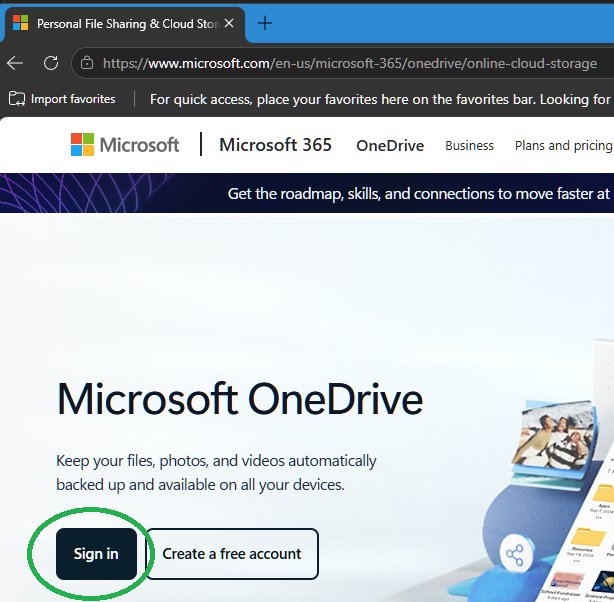This screenshot has width=614, height=602.
Task: Click the roadmap promo banner text
Action: (419, 194)
